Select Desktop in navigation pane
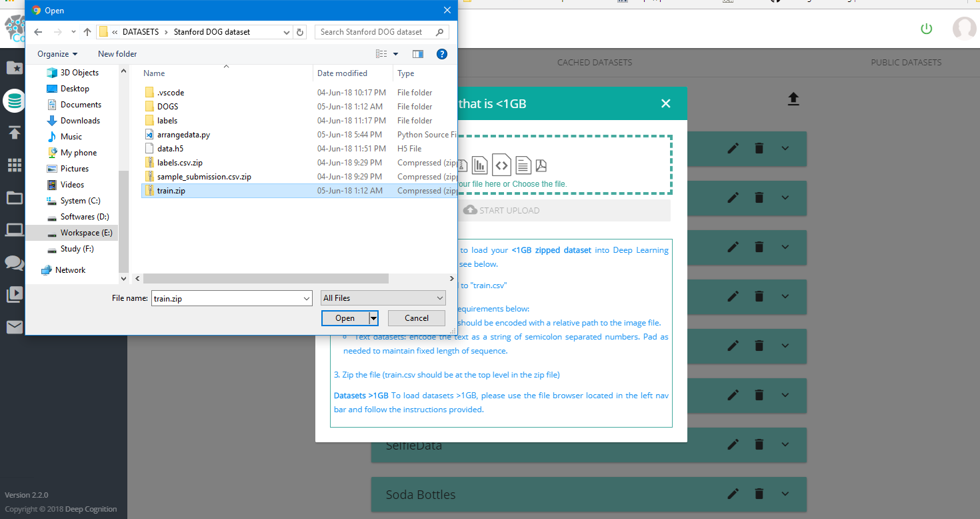This screenshot has height=519, width=980. (75, 89)
